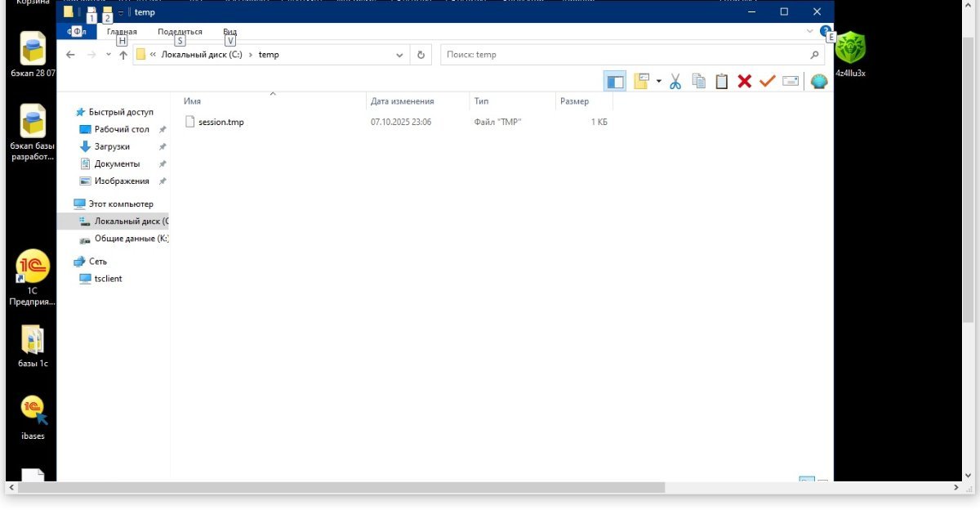This screenshot has height=510, width=980.
Task: Select Загрузки in Quick access
Action: point(112,146)
